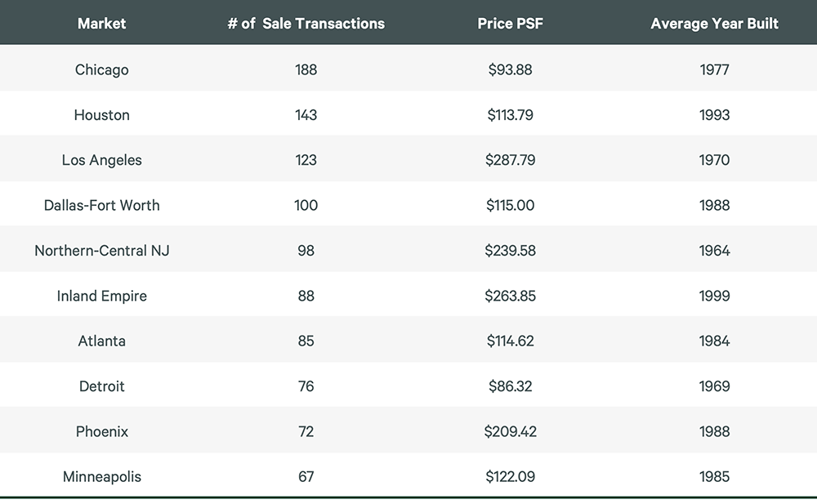The image size is (817, 504).
Task: Click the $287.79 price value
Action: coord(510,160)
